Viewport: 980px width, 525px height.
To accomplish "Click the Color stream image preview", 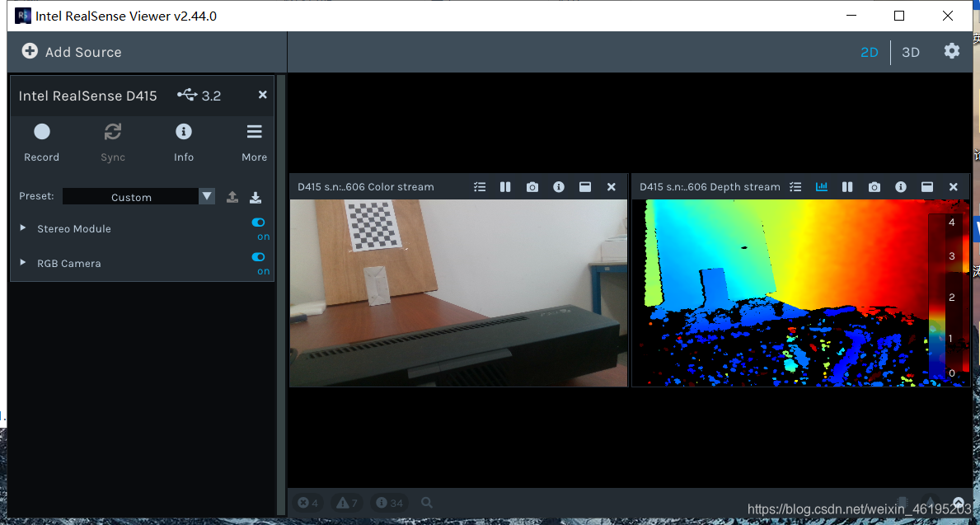I will (458, 293).
